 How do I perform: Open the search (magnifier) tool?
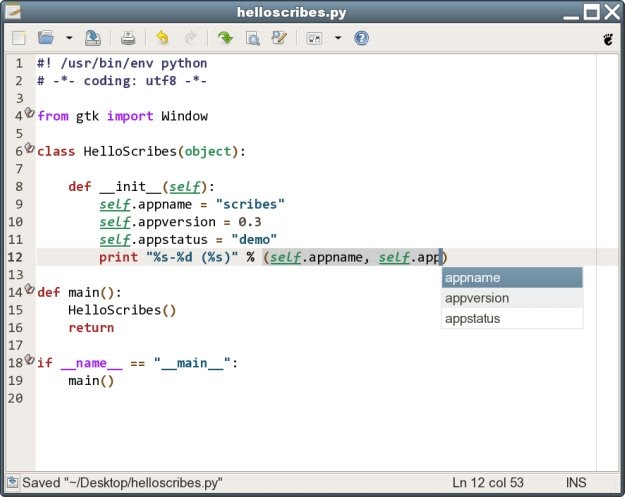(x=253, y=38)
